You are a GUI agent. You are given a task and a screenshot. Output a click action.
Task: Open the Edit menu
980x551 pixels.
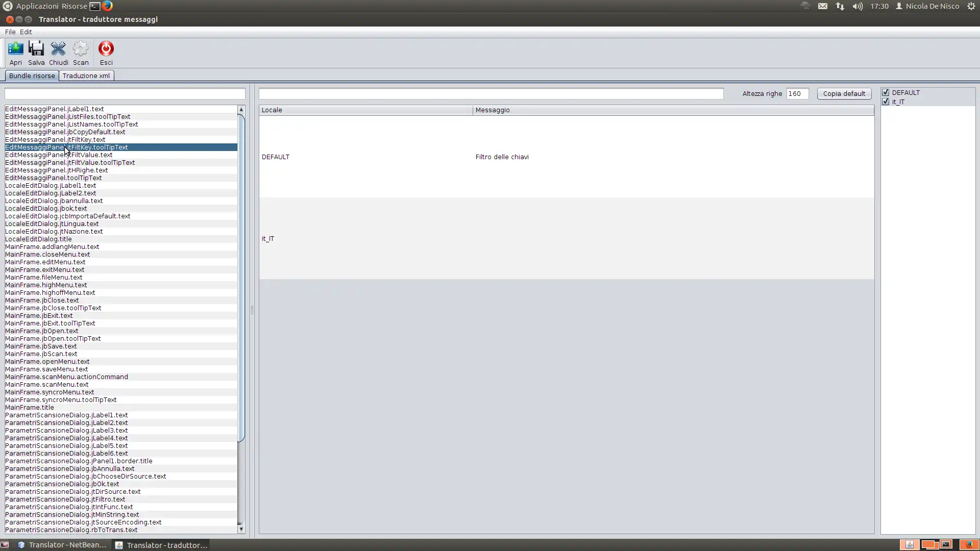pos(25,32)
